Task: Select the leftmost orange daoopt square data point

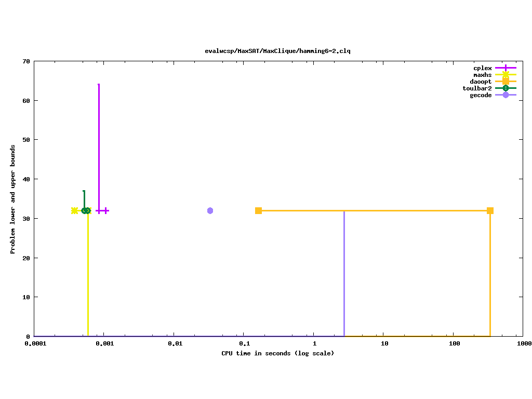Action: [x=258, y=210]
